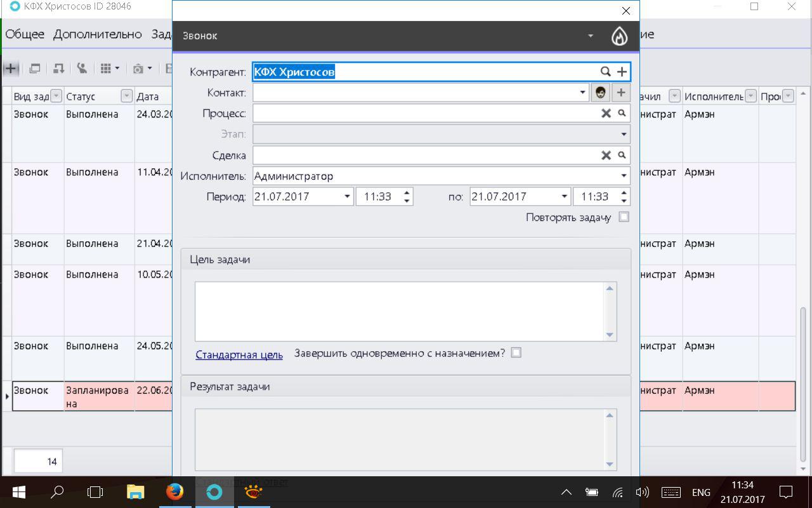The width and height of the screenshot is (812, 508).
Task: Click the Стандартная цель link
Action: point(239,354)
